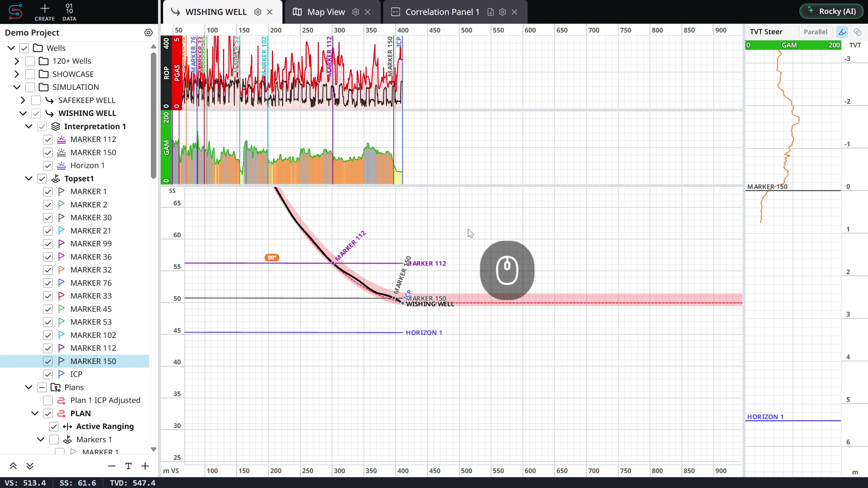This screenshot has height=488, width=868.
Task: Click the T text tool icon
Action: pyautogui.click(x=129, y=466)
